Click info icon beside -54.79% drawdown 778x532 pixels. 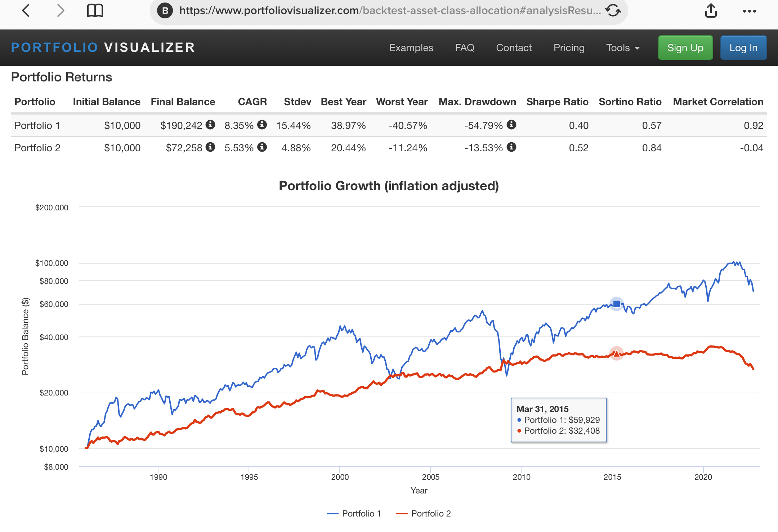[x=511, y=125]
